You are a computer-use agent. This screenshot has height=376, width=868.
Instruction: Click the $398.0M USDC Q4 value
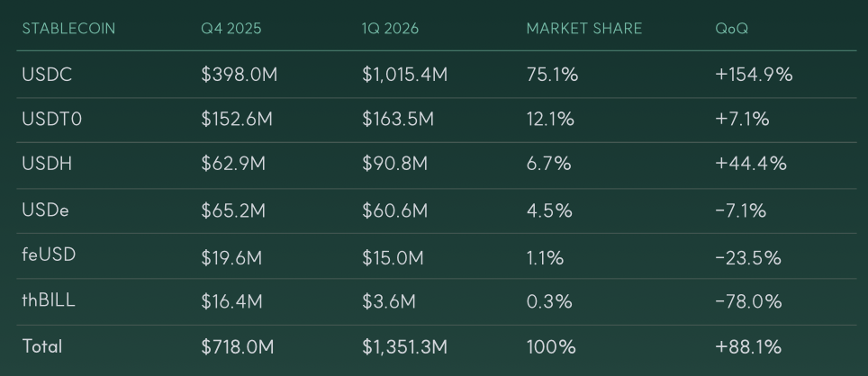pyautogui.click(x=240, y=75)
